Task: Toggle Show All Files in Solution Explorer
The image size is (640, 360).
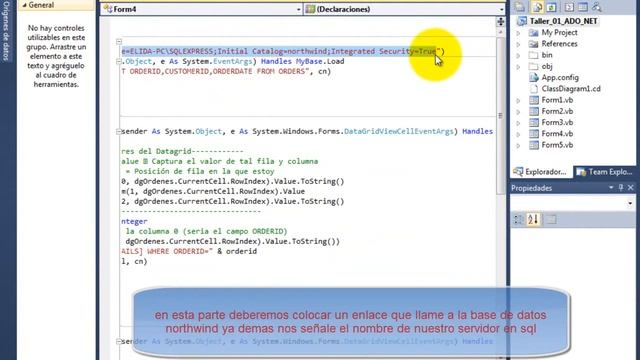Action: 537,7
